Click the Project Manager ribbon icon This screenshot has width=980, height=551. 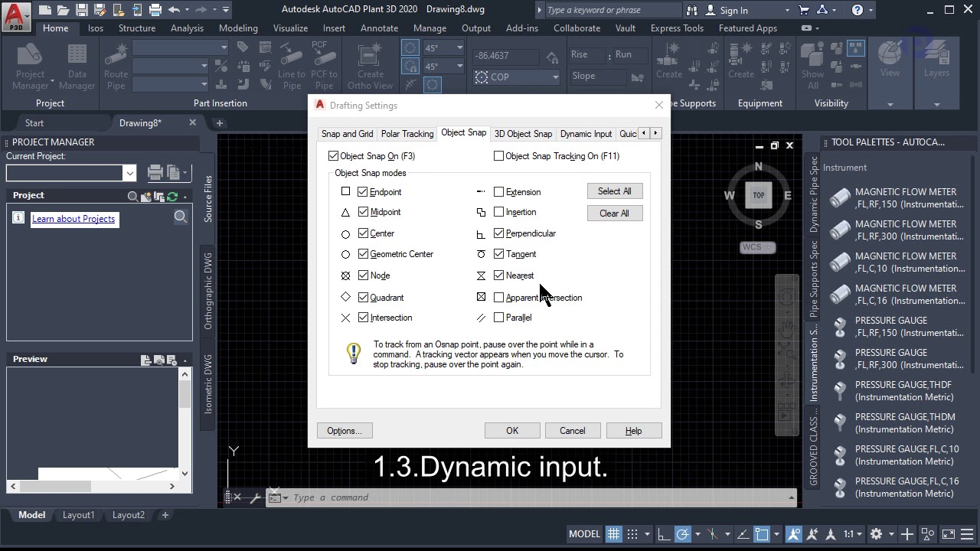pos(31,67)
